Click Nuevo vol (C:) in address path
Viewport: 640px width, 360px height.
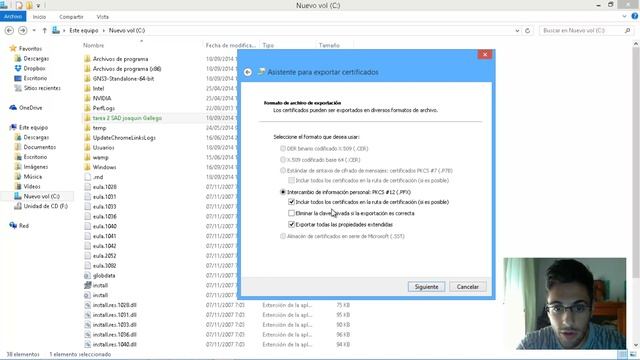[127, 31]
